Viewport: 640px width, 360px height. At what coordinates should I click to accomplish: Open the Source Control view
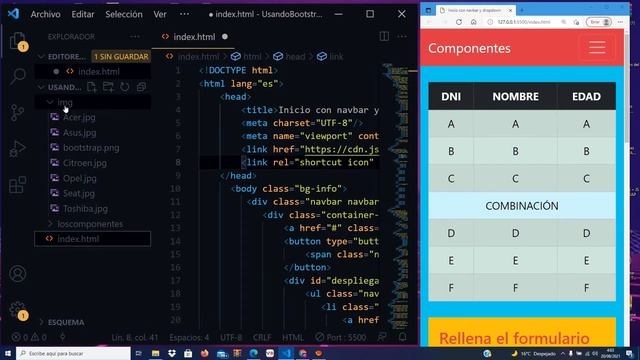click(x=18, y=113)
